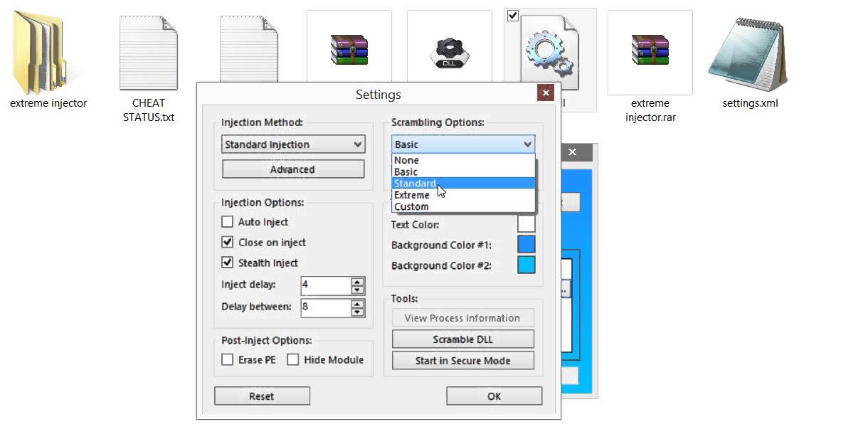Decrease the Delay between value
The image size is (868, 444).
(x=357, y=312)
